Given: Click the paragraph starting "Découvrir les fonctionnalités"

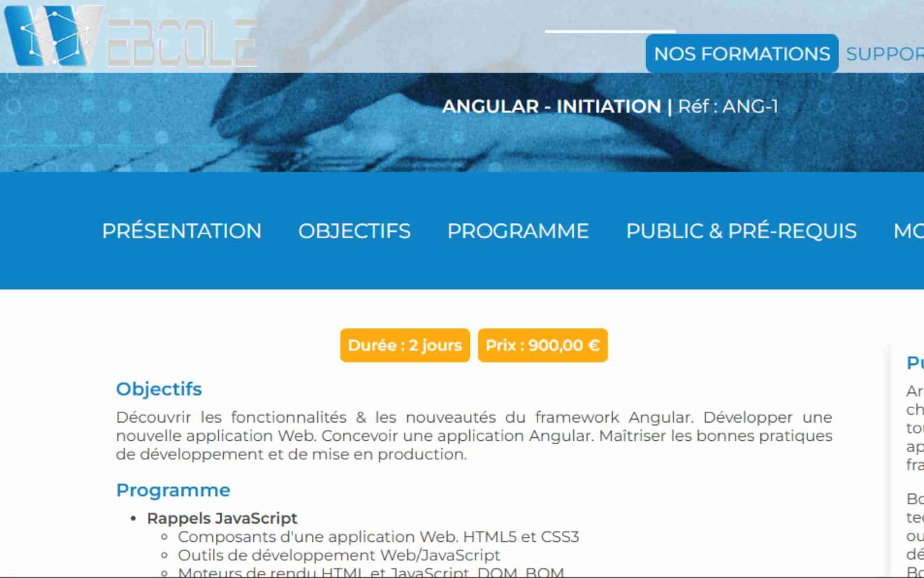Looking at the screenshot, I should click(x=474, y=435).
